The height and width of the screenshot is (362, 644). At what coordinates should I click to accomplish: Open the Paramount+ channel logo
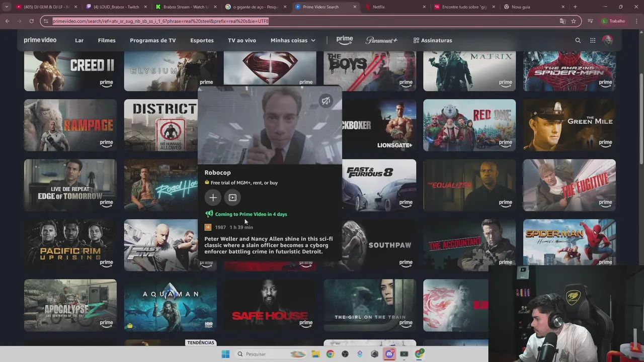[x=381, y=40]
